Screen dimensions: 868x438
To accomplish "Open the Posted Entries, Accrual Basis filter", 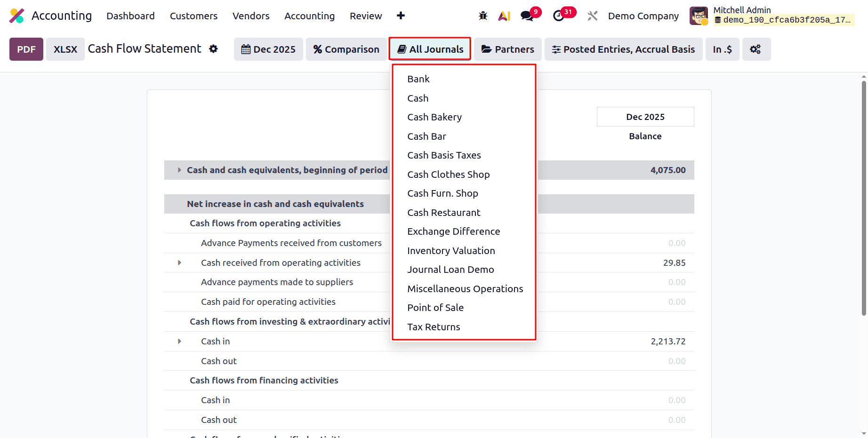I will click(x=623, y=49).
